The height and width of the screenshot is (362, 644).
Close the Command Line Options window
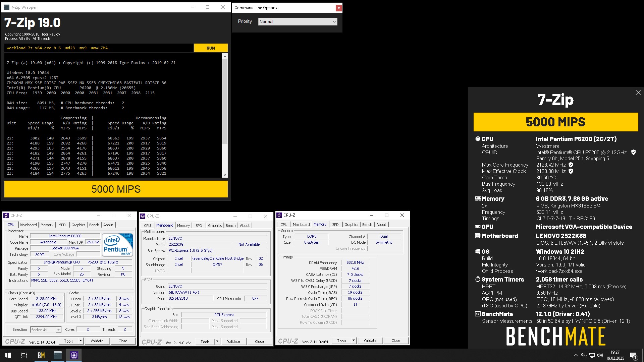[339, 8]
